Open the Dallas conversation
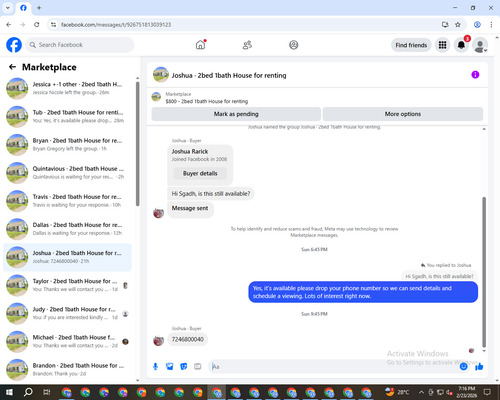Screen dimensions: 500x400 click(x=67, y=229)
